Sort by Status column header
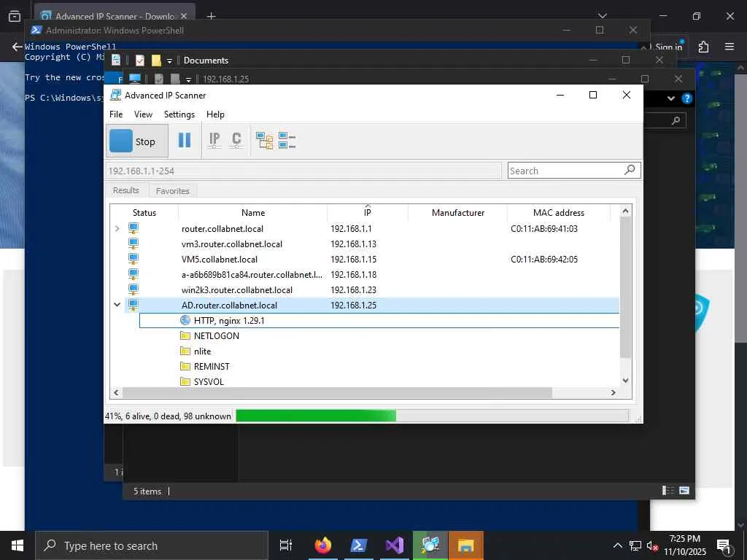The width and height of the screenshot is (747, 560). pyautogui.click(x=144, y=213)
